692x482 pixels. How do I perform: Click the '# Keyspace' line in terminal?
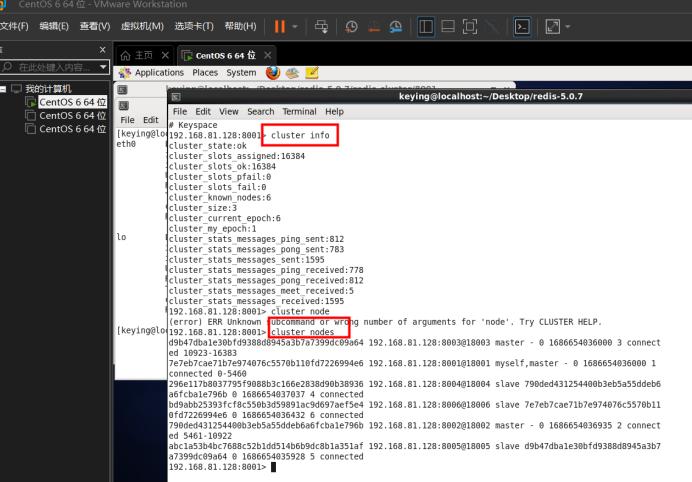pyautogui.click(x=193, y=125)
